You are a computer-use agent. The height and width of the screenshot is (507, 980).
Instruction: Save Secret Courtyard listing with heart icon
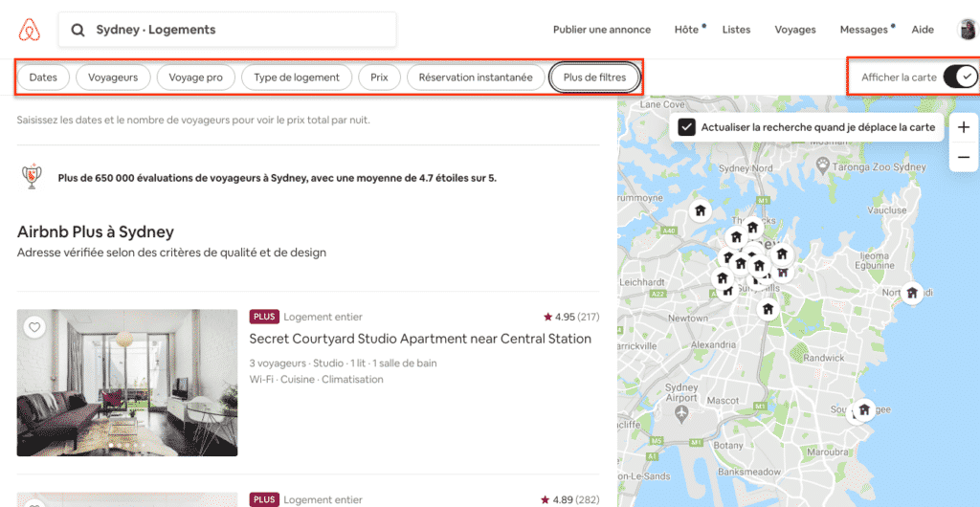pyautogui.click(x=34, y=326)
